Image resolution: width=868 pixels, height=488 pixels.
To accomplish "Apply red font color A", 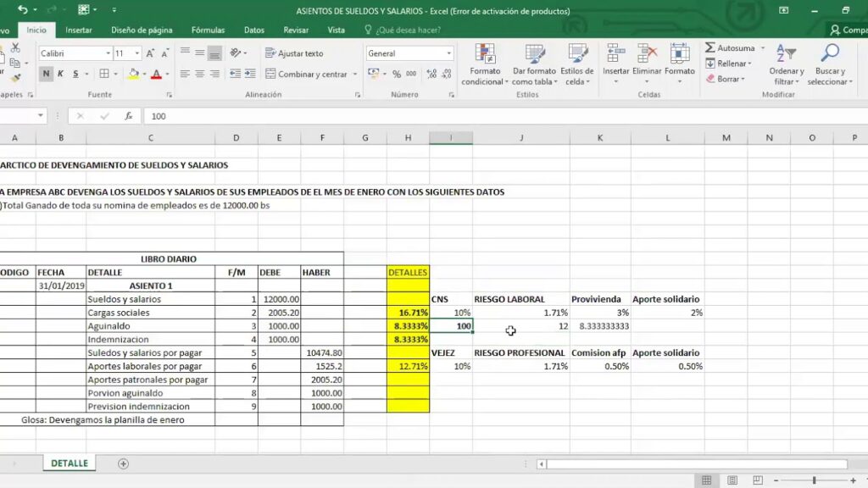I will coord(157,74).
